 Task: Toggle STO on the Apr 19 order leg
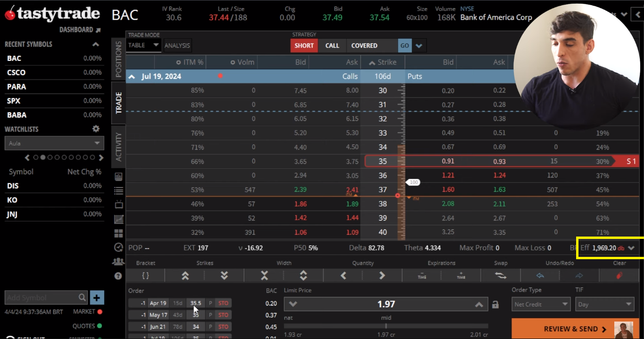coord(223,303)
